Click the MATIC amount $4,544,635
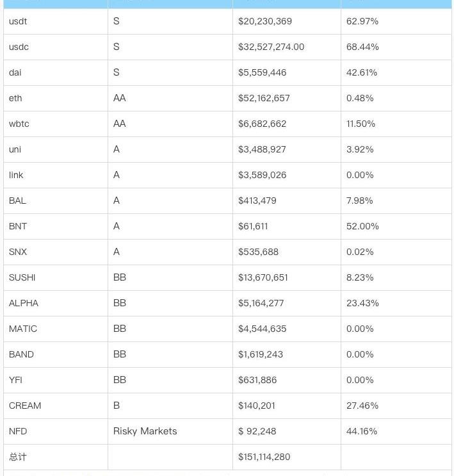Screen dimensions: 454x476 coord(262,329)
